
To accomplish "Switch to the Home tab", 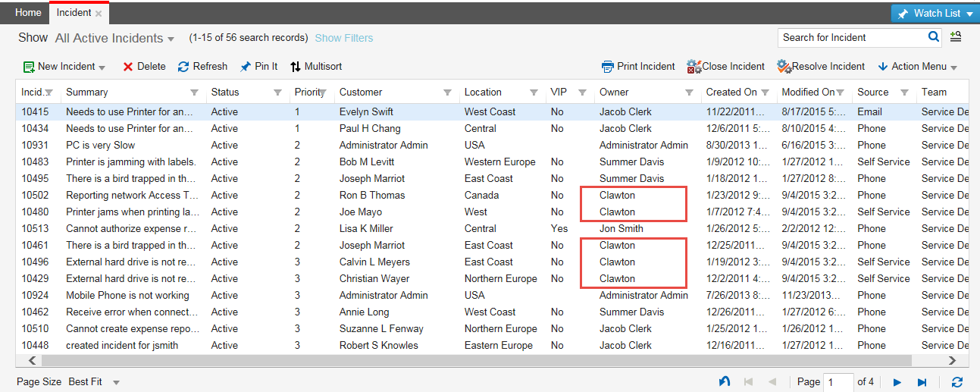I will click(x=28, y=13).
